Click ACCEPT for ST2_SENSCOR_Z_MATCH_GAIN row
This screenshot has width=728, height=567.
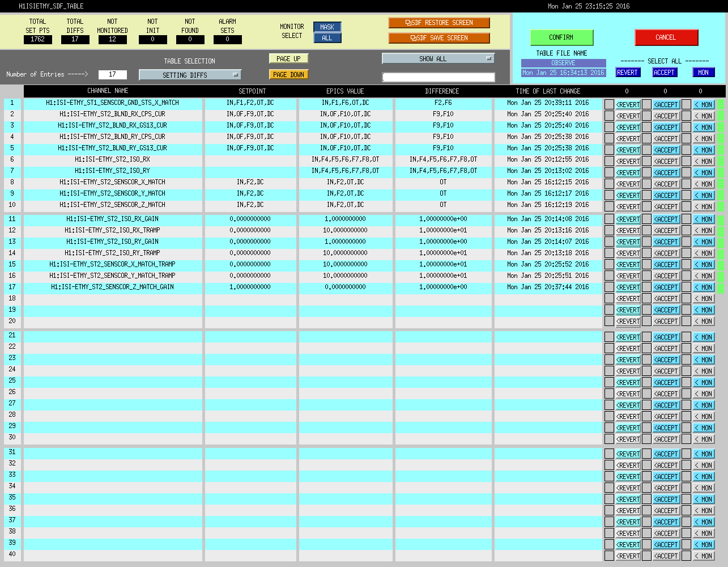click(x=667, y=287)
